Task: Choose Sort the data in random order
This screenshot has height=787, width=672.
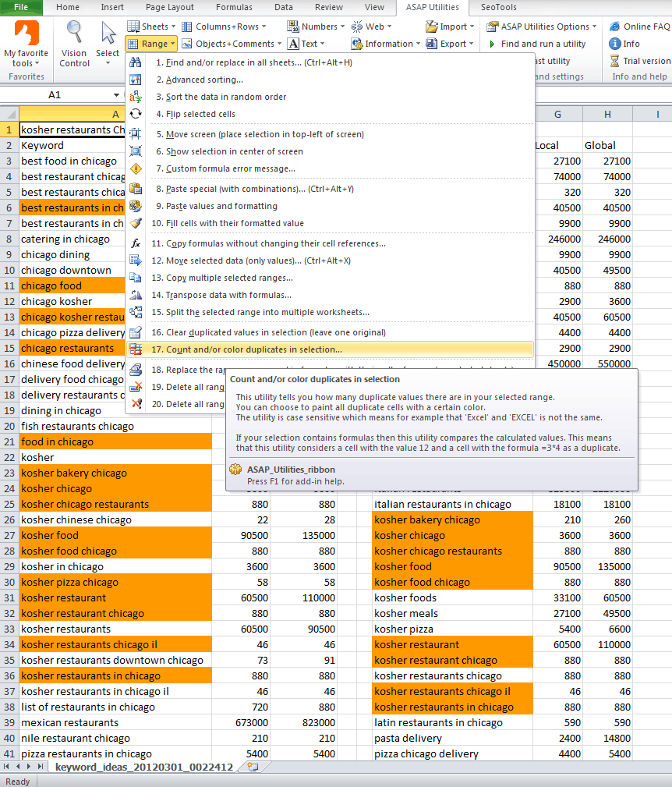Action: tap(330, 97)
